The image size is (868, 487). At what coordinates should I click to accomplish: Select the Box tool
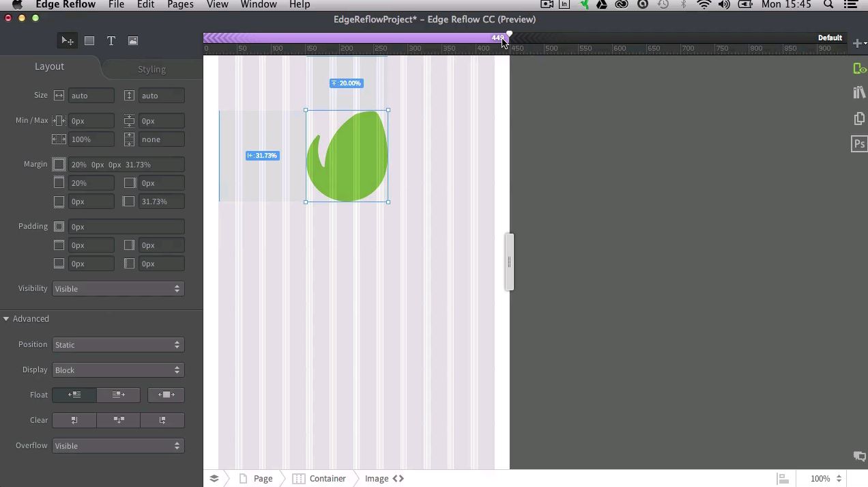89,41
